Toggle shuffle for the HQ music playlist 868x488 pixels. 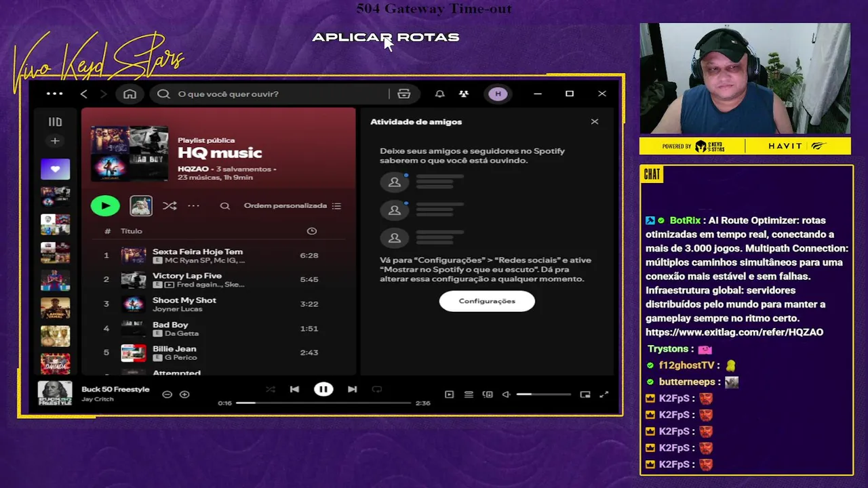click(x=170, y=205)
